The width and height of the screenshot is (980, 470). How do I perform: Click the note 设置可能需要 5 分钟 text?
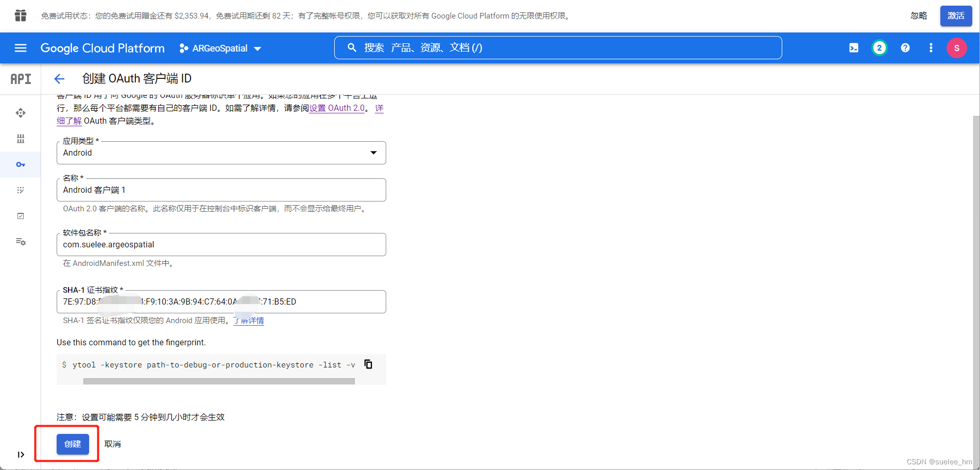click(x=141, y=417)
